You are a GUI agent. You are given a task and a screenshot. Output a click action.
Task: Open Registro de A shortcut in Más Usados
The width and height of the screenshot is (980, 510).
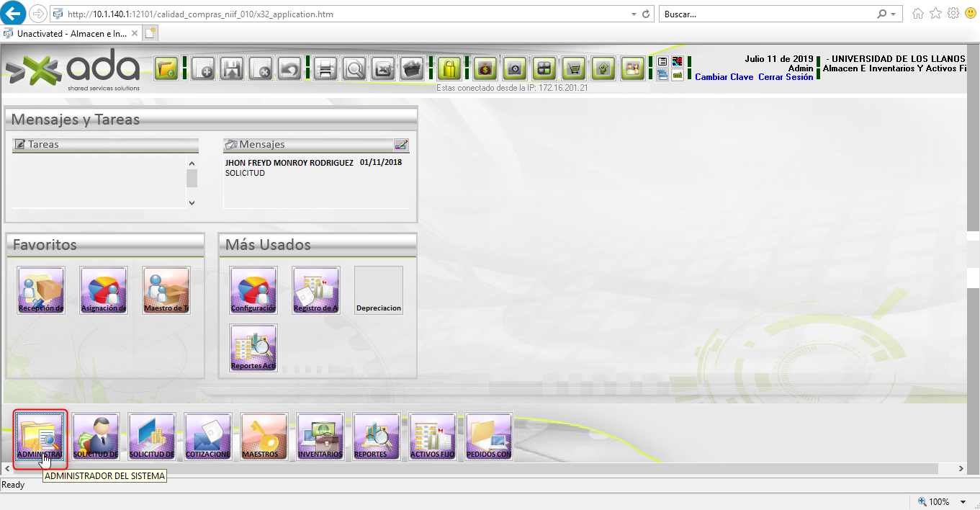(316, 290)
